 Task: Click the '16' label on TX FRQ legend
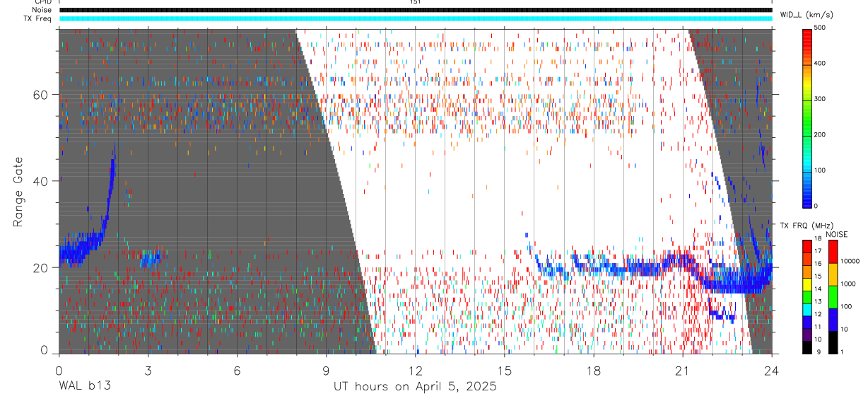(x=819, y=264)
